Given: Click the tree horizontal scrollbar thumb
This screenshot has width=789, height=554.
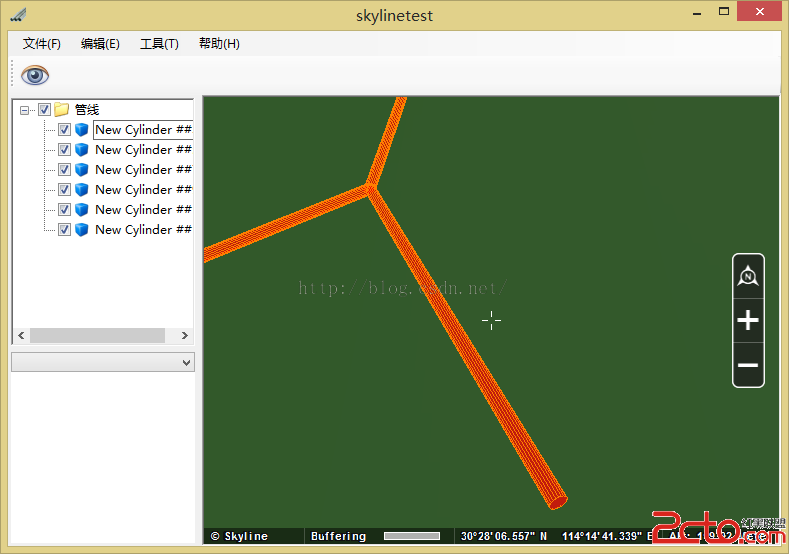Looking at the screenshot, I should (97, 336).
